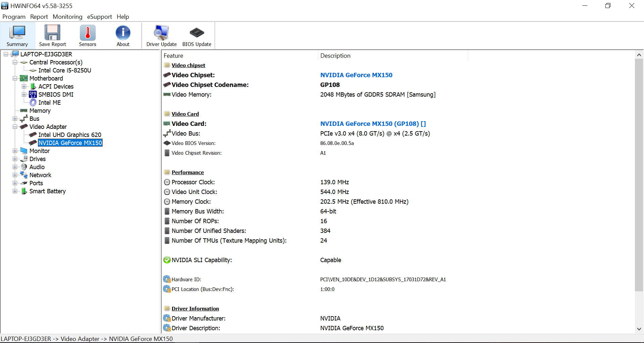The image size is (644, 343).
Task: Open the Help menu
Action: 123,17
